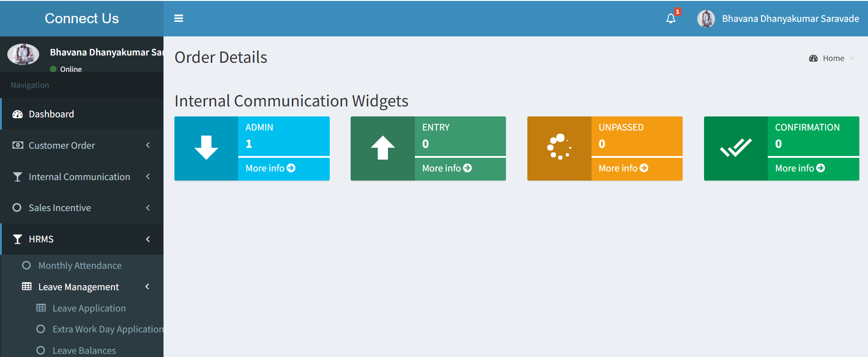Image resolution: width=868 pixels, height=357 pixels.
Task: Open the Leave Application menu item
Action: [x=89, y=308]
